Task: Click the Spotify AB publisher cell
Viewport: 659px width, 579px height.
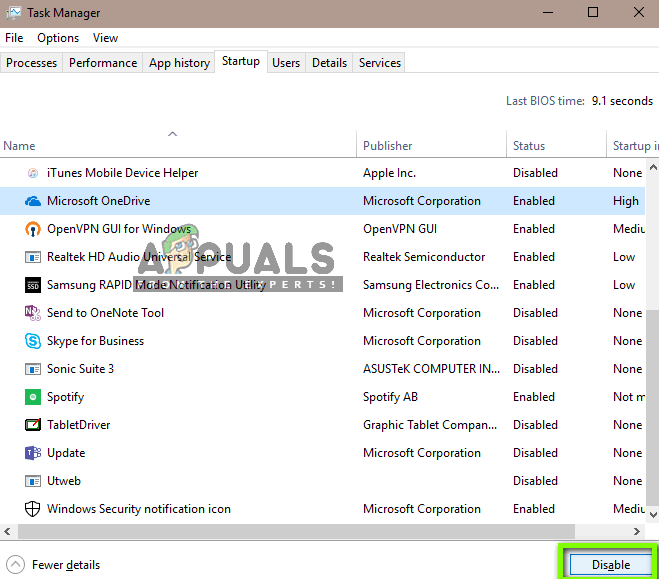Action: 390,397
